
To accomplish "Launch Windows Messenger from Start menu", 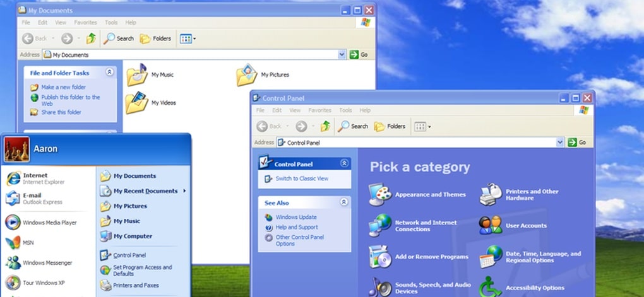I will 39,262.
